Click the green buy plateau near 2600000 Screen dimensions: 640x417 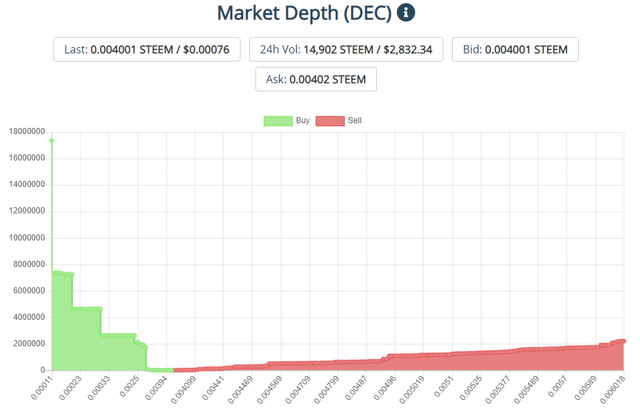[118, 336]
